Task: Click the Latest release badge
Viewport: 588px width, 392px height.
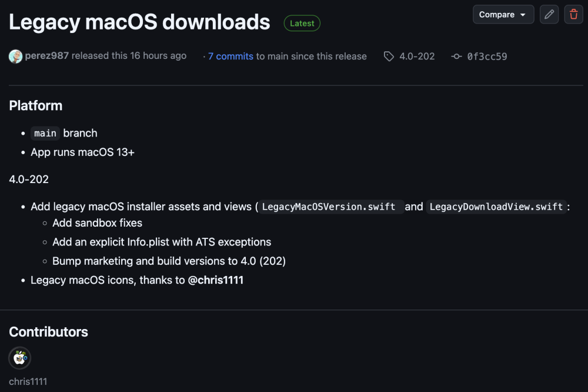Action: pos(302,24)
